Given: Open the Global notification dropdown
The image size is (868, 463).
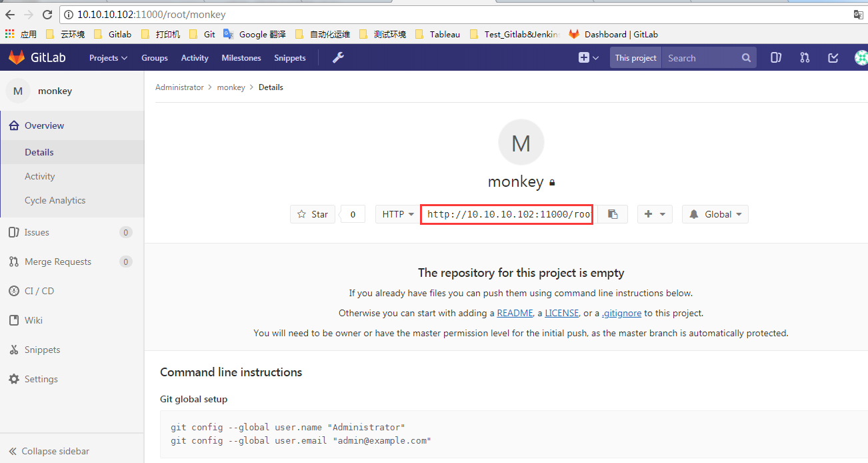Looking at the screenshot, I should click(715, 214).
